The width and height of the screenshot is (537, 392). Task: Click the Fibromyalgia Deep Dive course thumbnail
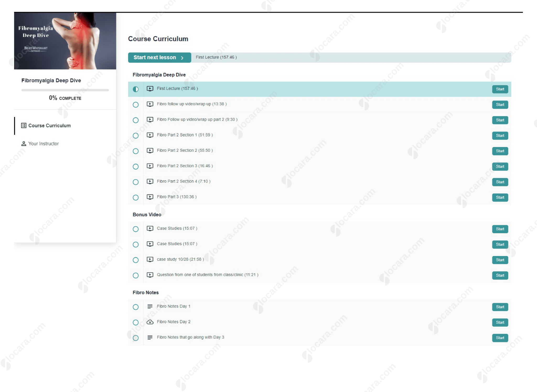pos(65,41)
